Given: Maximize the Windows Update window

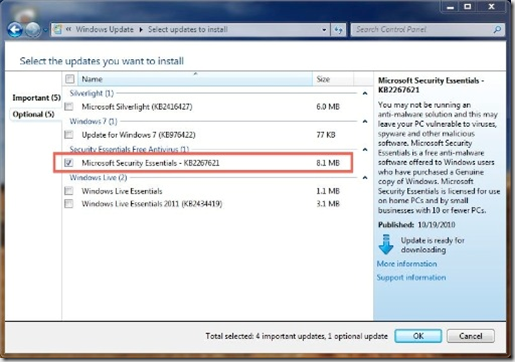Looking at the screenshot, I should coord(467,7).
